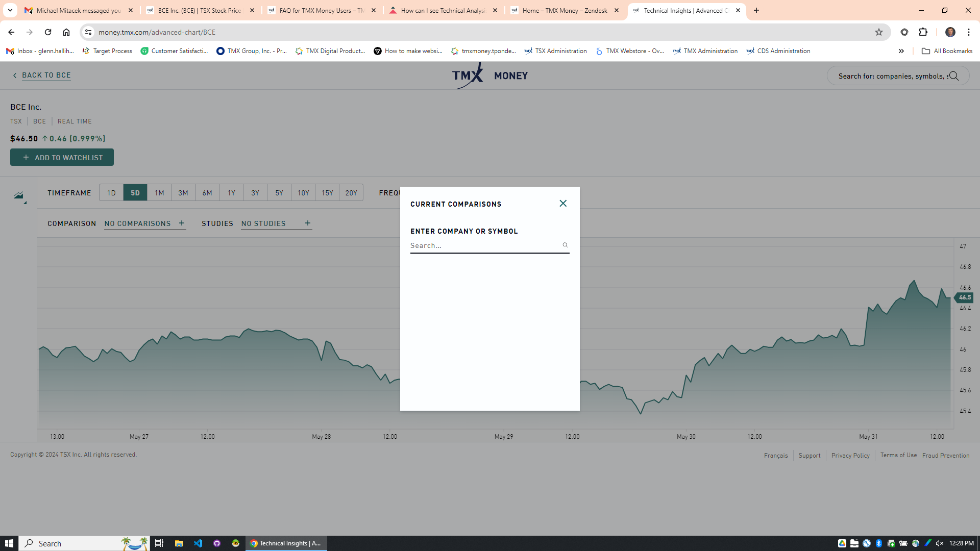Expand hidden bookmarks chevron

tap(901, 51)
